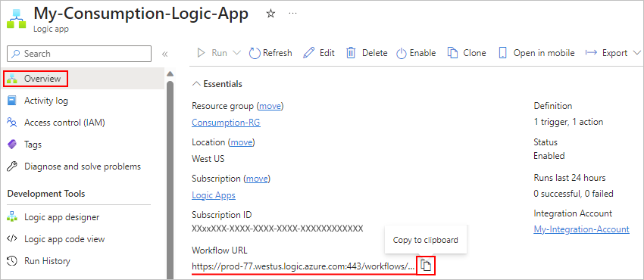Click the Activity log book icon
This screenshot has width=644, height=280.
12,101
